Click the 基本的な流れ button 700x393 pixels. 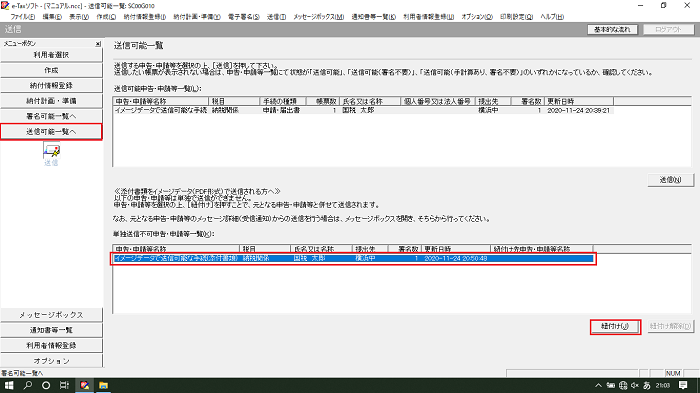612,29
